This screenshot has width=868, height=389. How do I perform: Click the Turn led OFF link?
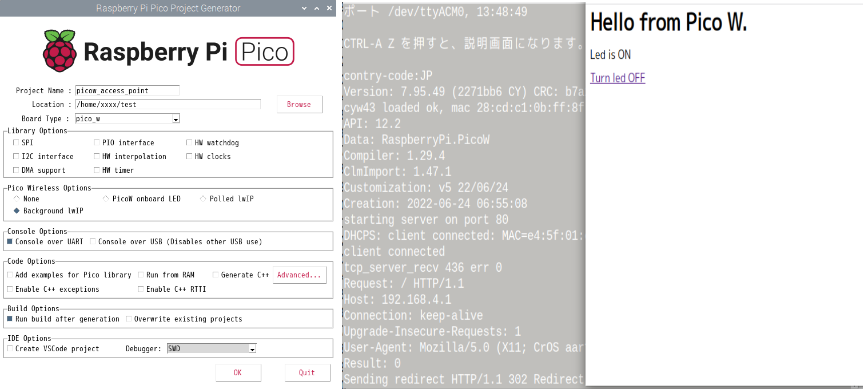618,78
